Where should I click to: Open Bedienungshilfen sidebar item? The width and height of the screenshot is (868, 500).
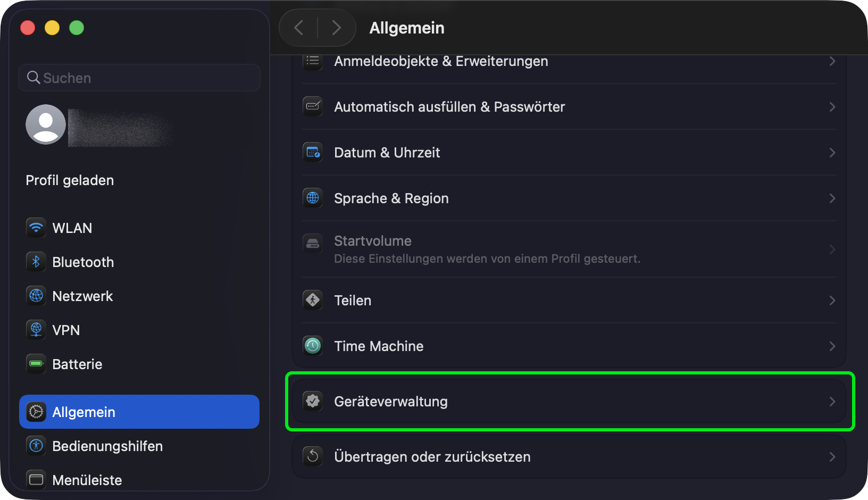107,446
